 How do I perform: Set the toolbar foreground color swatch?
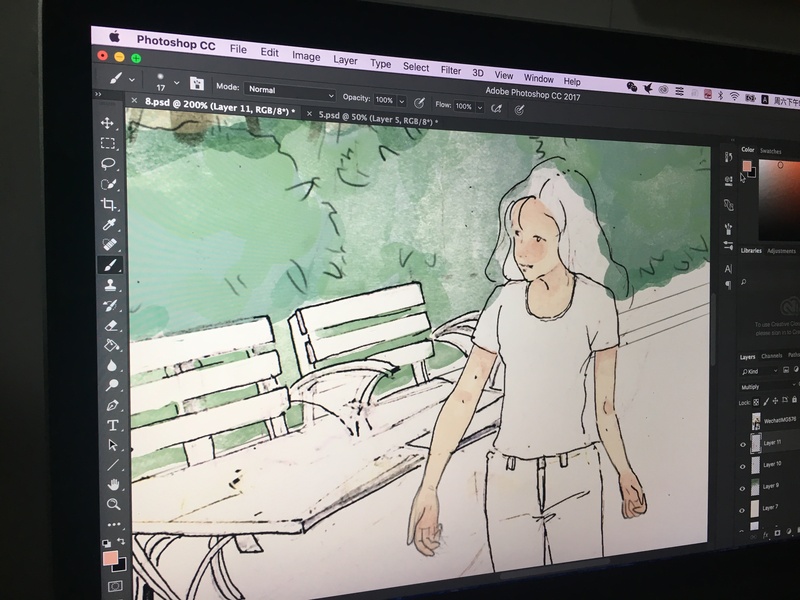pos(110,558)
